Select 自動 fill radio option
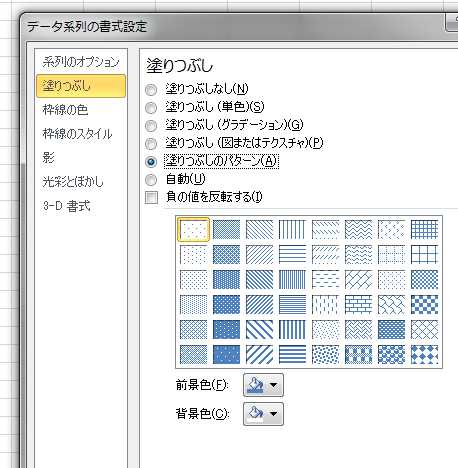Viewport: 458px width, 468px height. coord(151,180)
